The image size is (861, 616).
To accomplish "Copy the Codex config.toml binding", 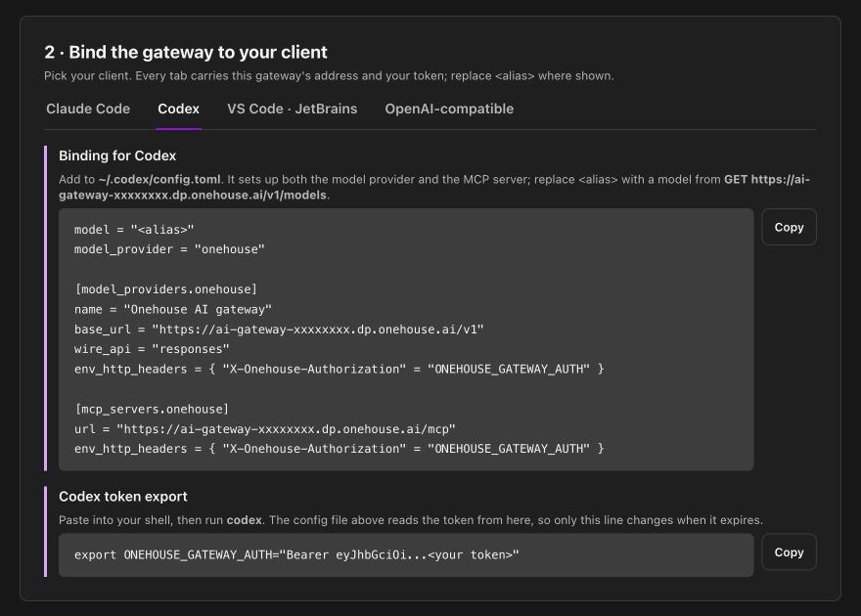I will point(789,227).
